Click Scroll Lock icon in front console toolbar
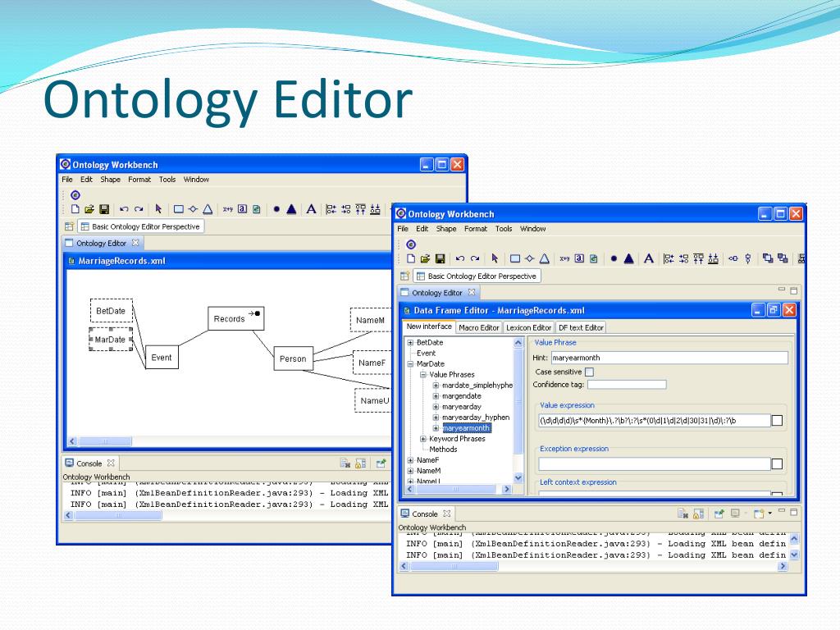The image size is (840, 630). click(x=698, y=514)
